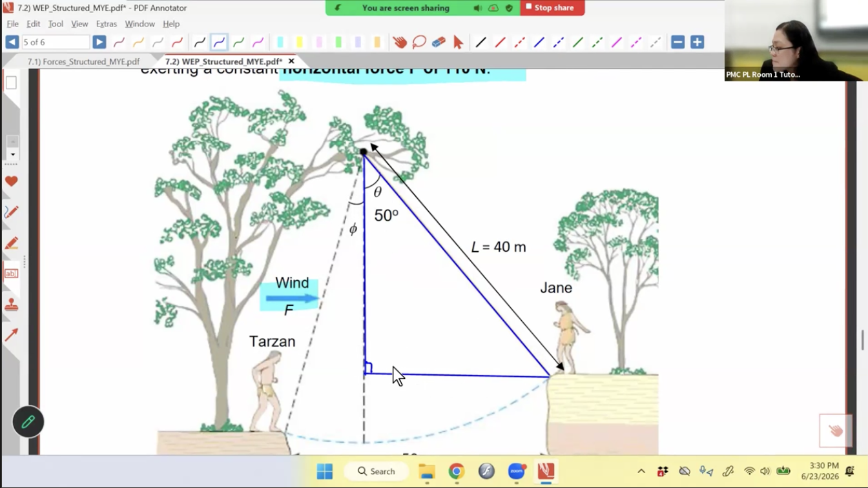868x488 pixels.
Task: Expand hidden system tray icons chevron
Action: [x=641, y=472]
